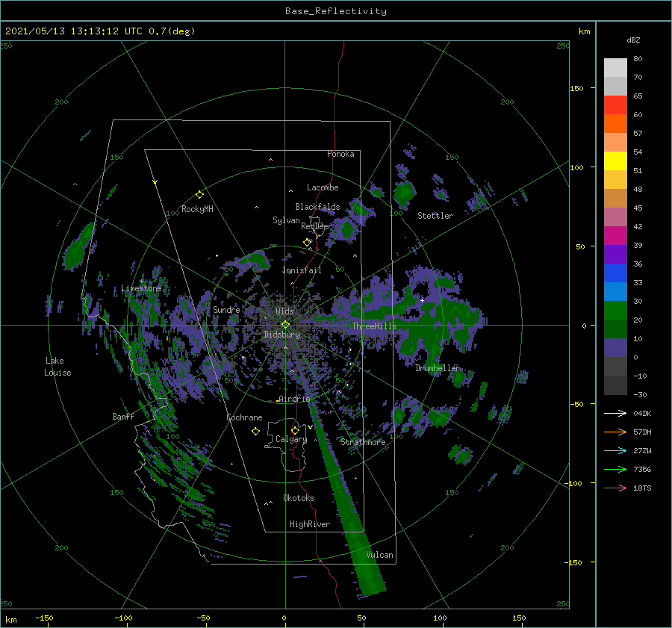The height and width of the screenshot is (628, 672).
Task: Click the Sundre city label
Action: coord(226,309)
